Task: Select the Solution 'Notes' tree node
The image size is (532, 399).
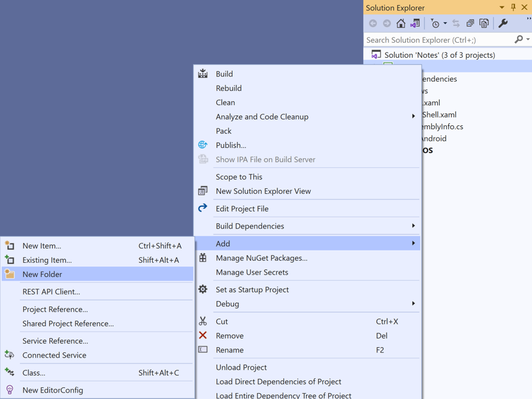Action: pyautogui.click(x=439, y=55)
